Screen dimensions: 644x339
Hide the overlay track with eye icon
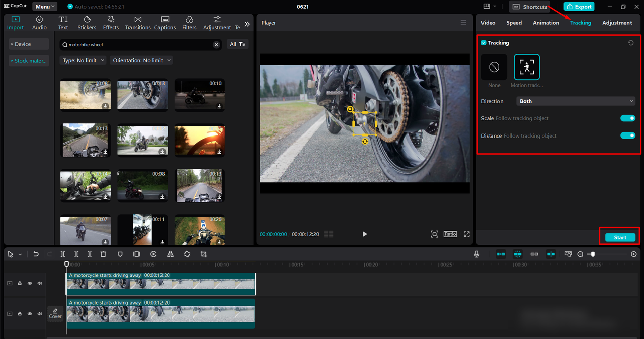pos(30,283)
